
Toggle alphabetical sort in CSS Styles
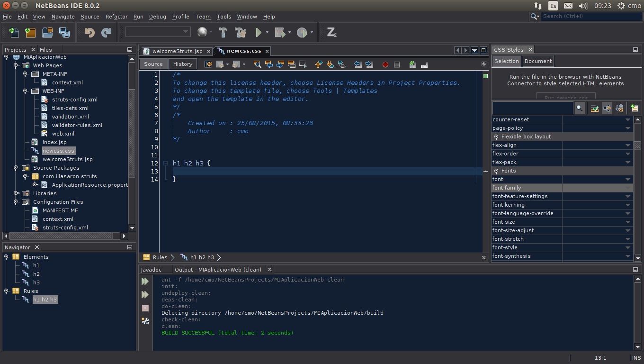pos(619,108)
